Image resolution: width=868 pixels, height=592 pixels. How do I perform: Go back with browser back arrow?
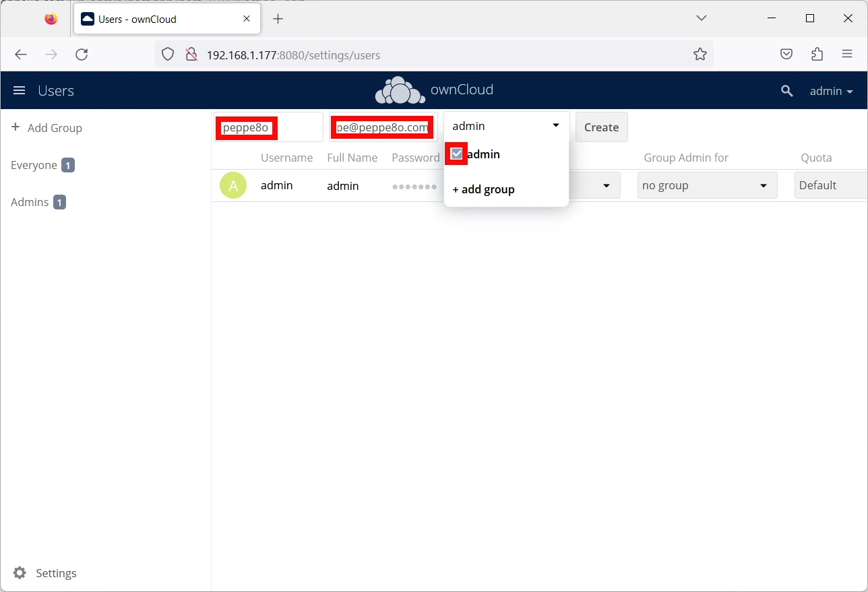point(21,55)
